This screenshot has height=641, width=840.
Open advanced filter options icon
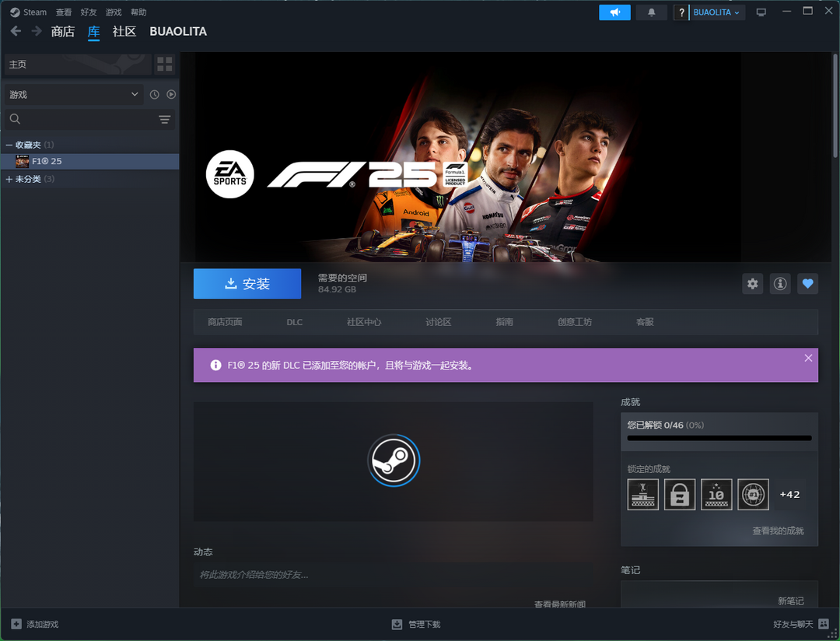click(x=164, y=119)
